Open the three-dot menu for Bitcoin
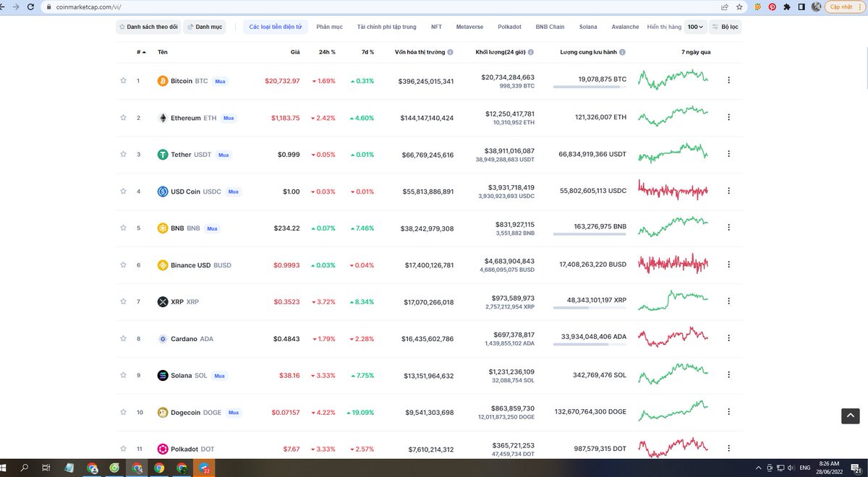 coord(728,80)
